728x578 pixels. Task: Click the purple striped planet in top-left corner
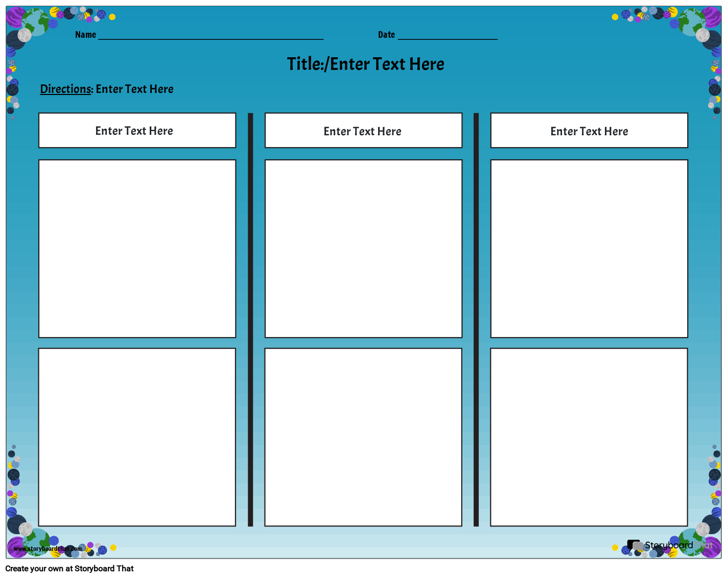pyautogui.click(x=15, y=17)
